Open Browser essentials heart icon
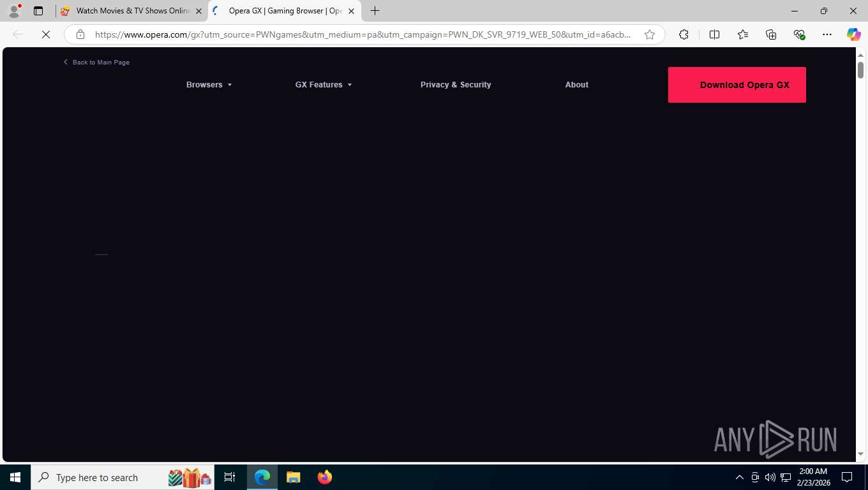 pos(799,34)
